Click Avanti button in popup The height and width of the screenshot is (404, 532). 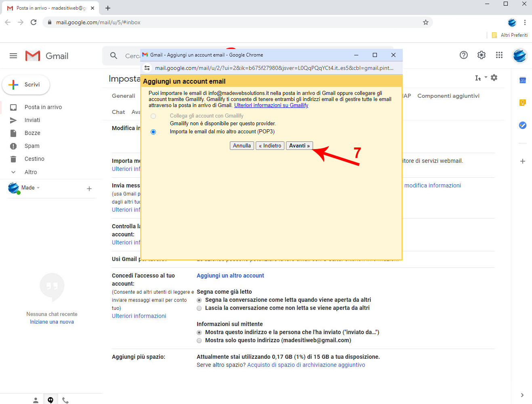[x=299, y=146]
